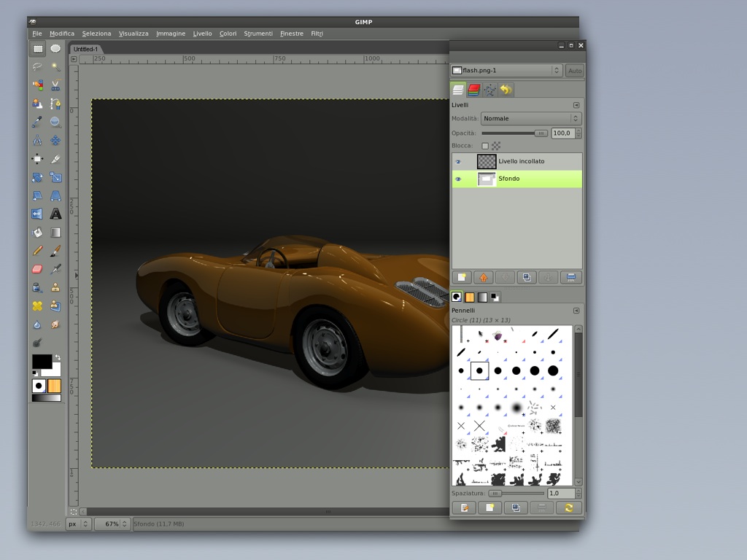The height and width of the screenshot is (560, 747).
Task: Select the Eraser tool
Action: pos(37,269)
